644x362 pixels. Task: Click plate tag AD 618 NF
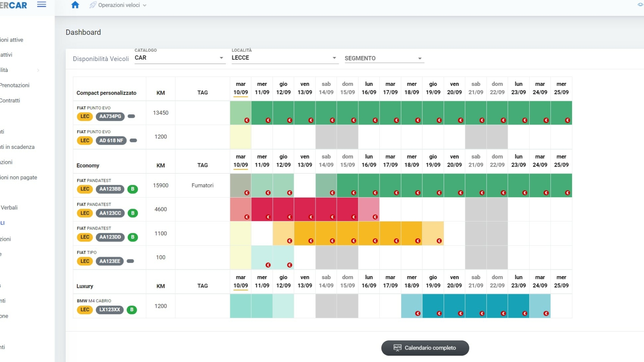pyautogui.click(x=111, y=140)
